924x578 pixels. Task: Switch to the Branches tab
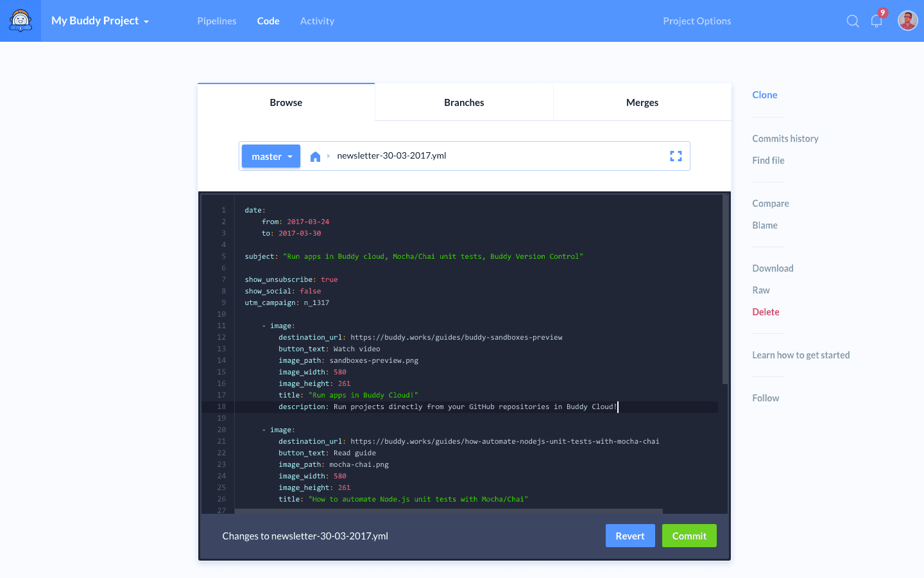point(464,102)
